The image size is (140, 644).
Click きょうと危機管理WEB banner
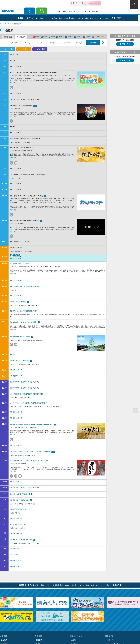pos(123,603)
